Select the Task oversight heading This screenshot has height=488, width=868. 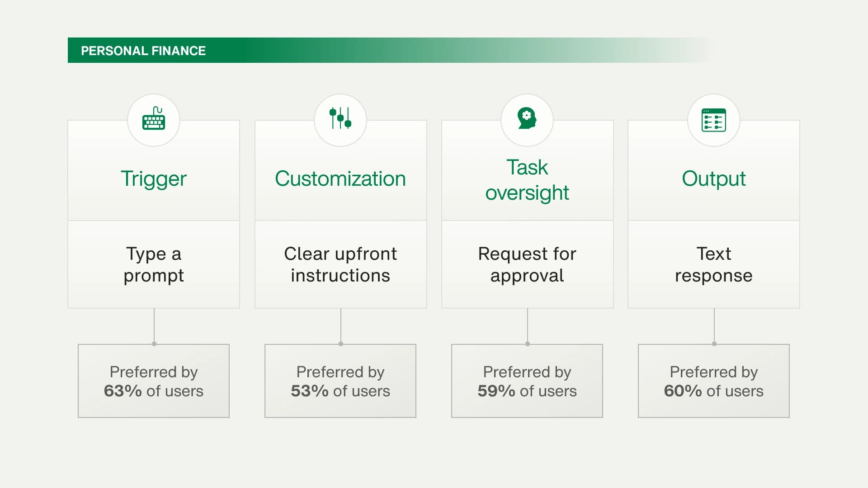click(x=527, y=180)
